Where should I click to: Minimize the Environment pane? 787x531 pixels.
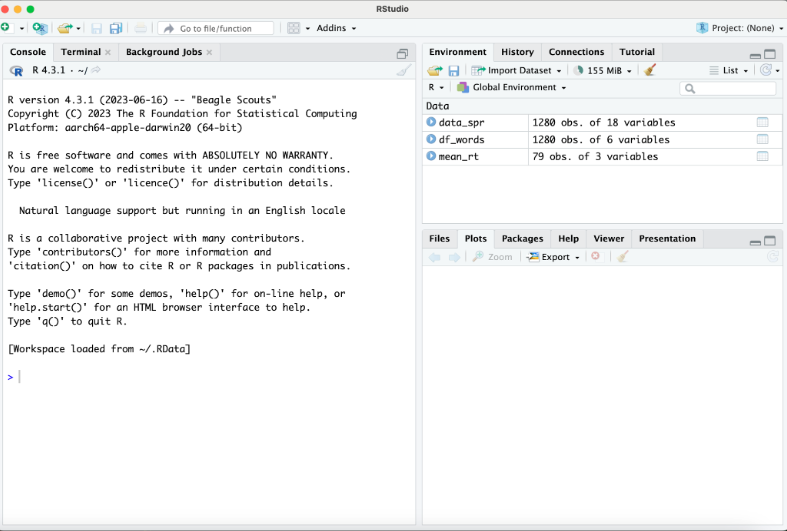click(x=755, y=54)
